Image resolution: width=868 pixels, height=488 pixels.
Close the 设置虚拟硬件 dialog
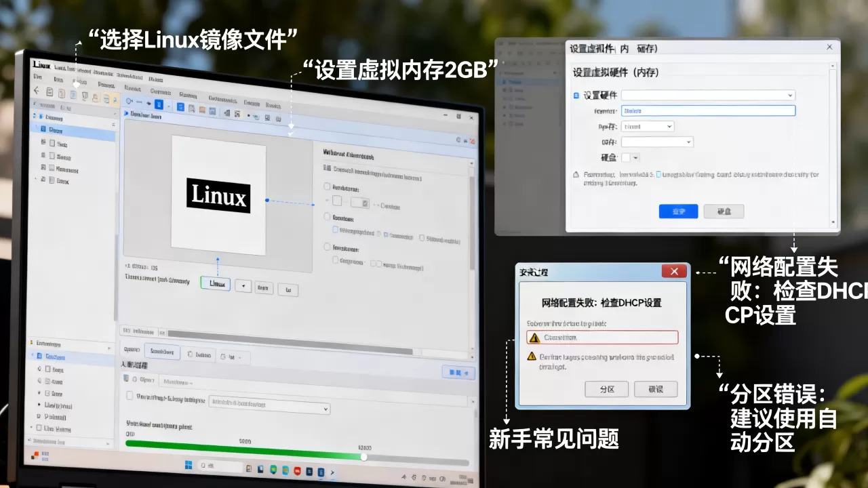(829, 47)
